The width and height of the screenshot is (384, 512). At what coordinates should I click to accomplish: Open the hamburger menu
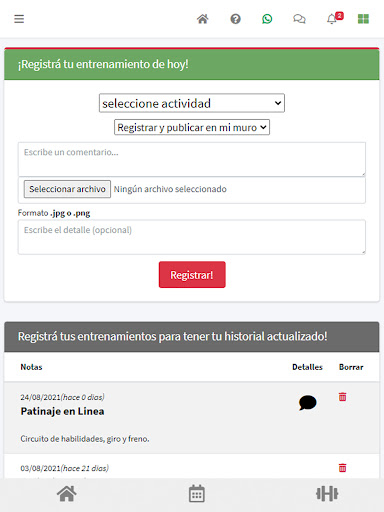tap(19, 19)
